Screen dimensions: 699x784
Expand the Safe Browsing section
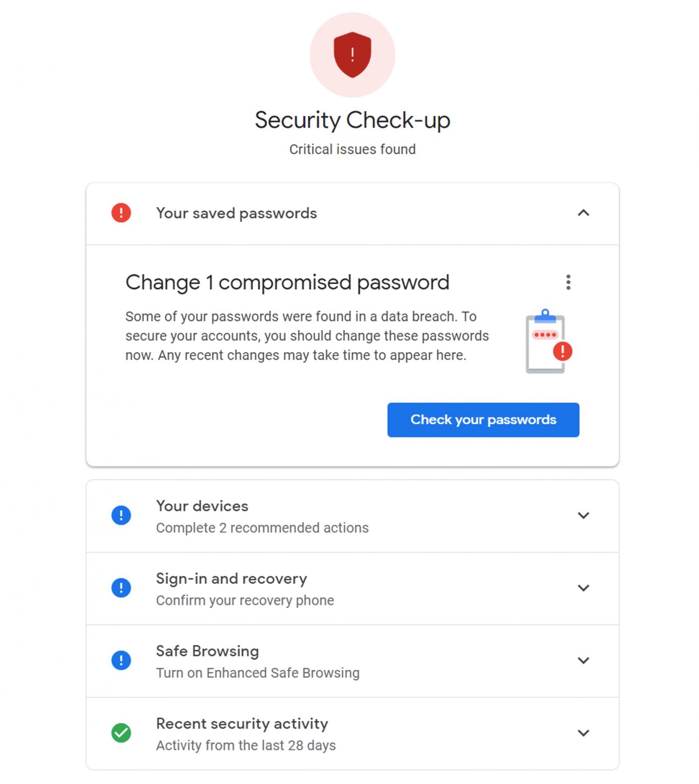[x=584, y=660]
